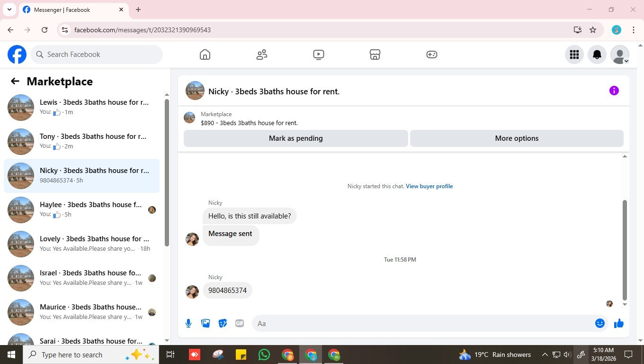Attach a photo file to the message
The height and width of the screenshot is (364, 644).
(x=206, y=323)
